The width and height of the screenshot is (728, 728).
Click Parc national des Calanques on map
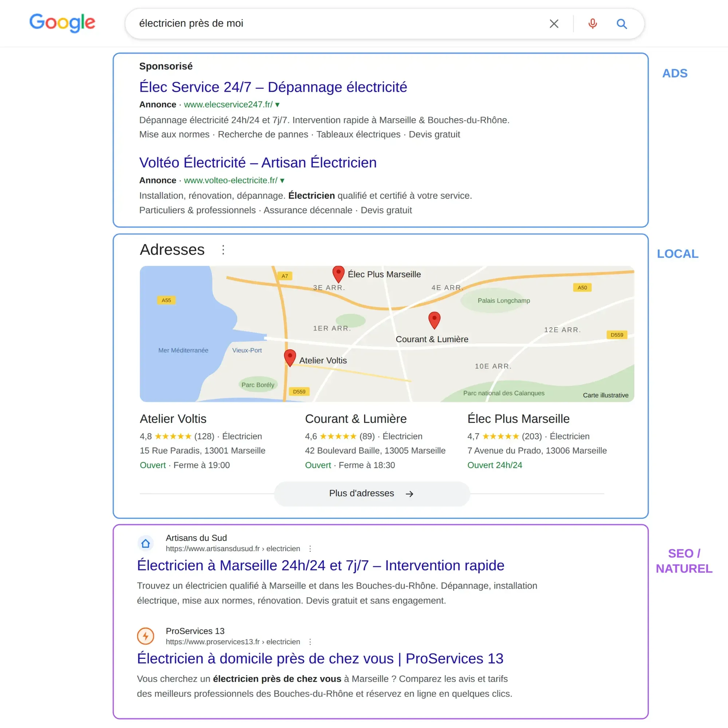click(x=504, y=393)
